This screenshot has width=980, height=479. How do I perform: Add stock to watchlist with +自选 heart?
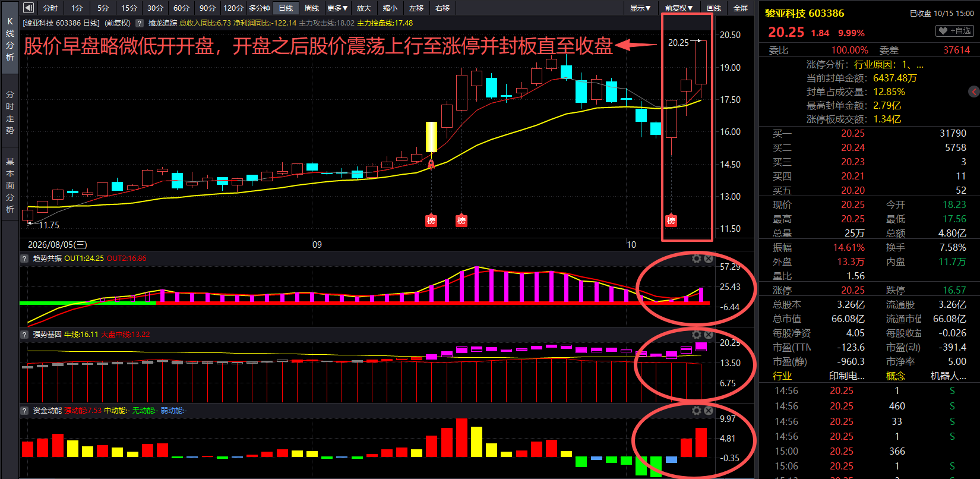pyautogui.click(x=955, y=31)
